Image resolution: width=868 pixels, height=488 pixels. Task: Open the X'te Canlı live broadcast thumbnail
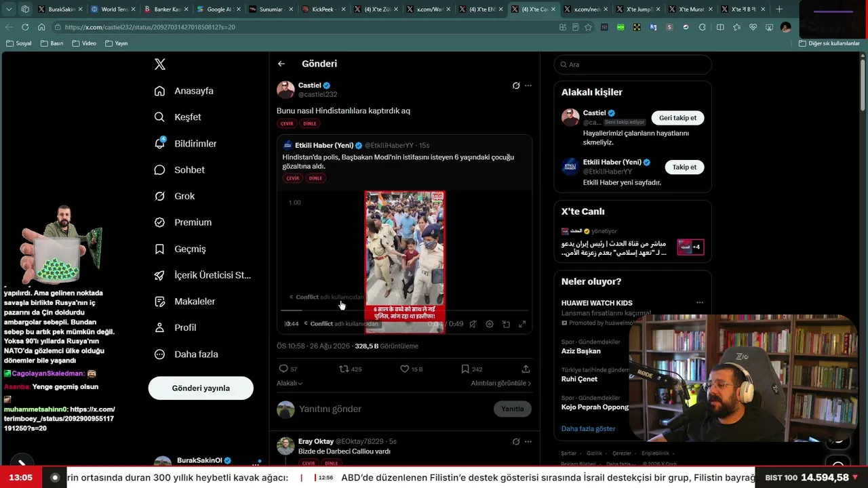click(690, 247)
